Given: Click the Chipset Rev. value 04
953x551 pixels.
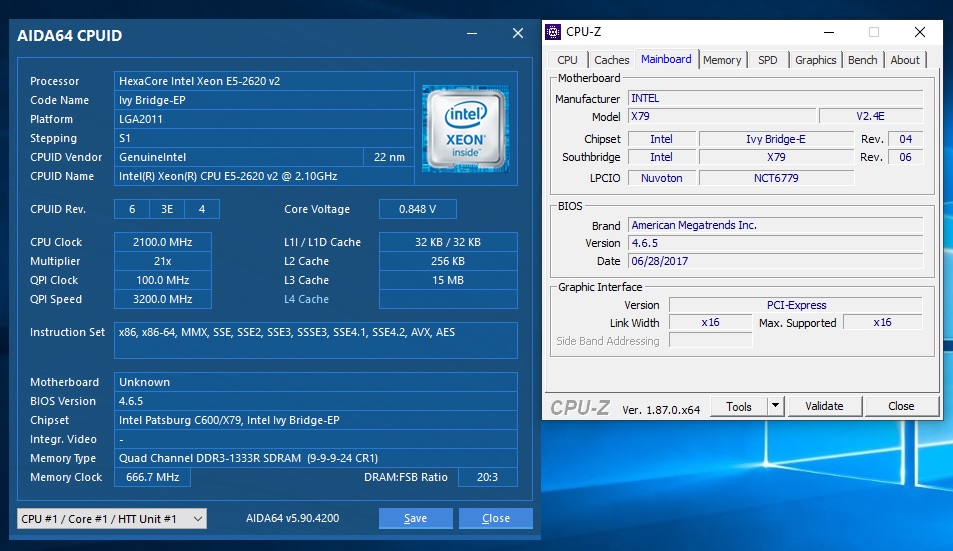Looking at the screenshot, I should [905, 139].
